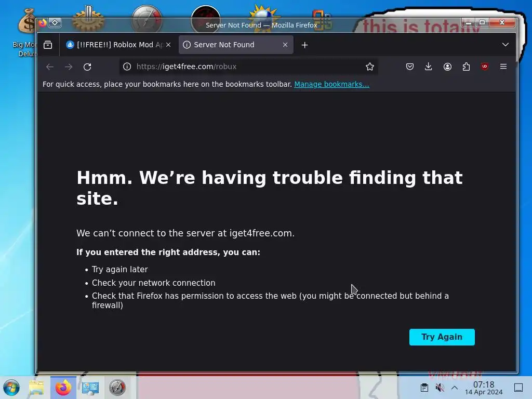Open the uBlock Origin extension
Screen dimensions: 532x399
tap(485, 67)
